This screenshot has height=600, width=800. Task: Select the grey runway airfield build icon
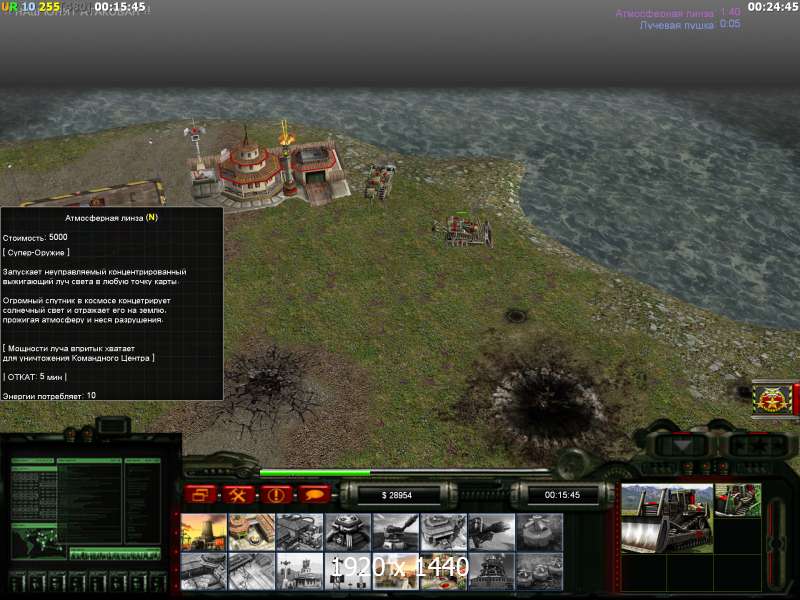point(252,571)
